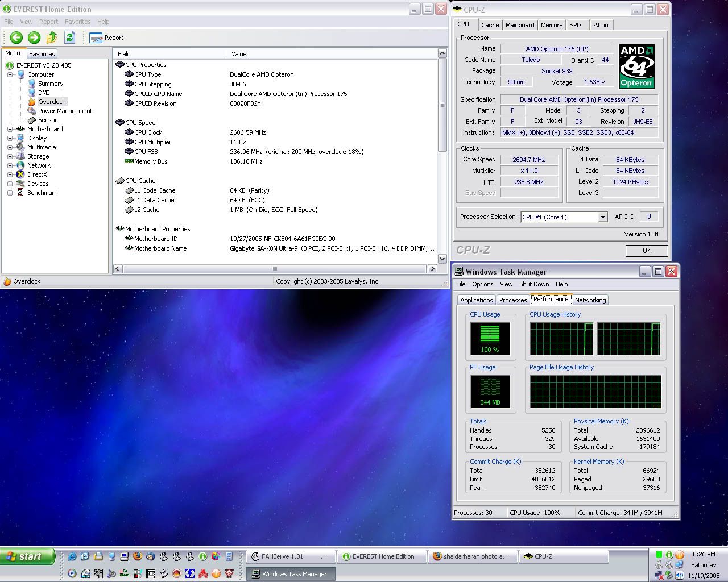Click the Windows Start button
This screenshot has height=582, width=728.
(28, 556)
